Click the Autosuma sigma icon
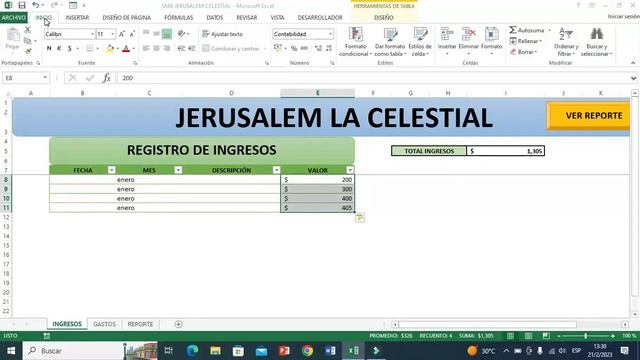This screenshot has height=360, width=640. click(x=513, y=30)
